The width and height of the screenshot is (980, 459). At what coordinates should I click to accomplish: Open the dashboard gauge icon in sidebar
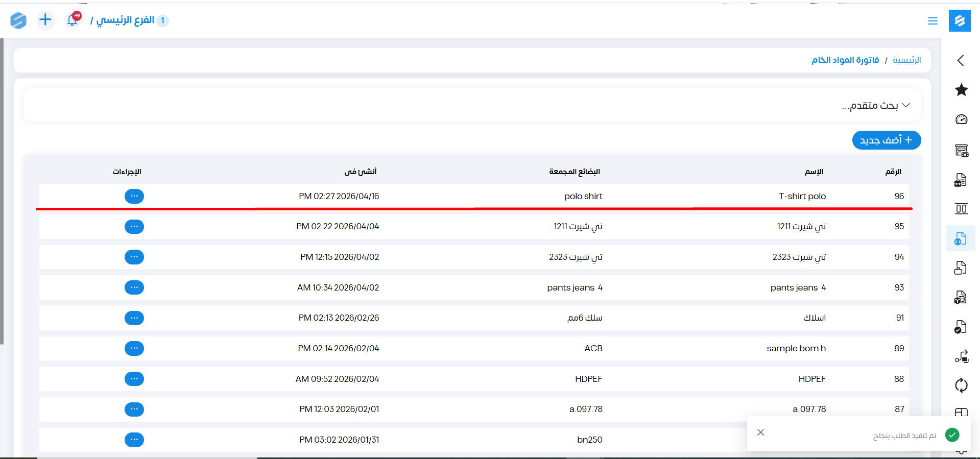[961, 119]
